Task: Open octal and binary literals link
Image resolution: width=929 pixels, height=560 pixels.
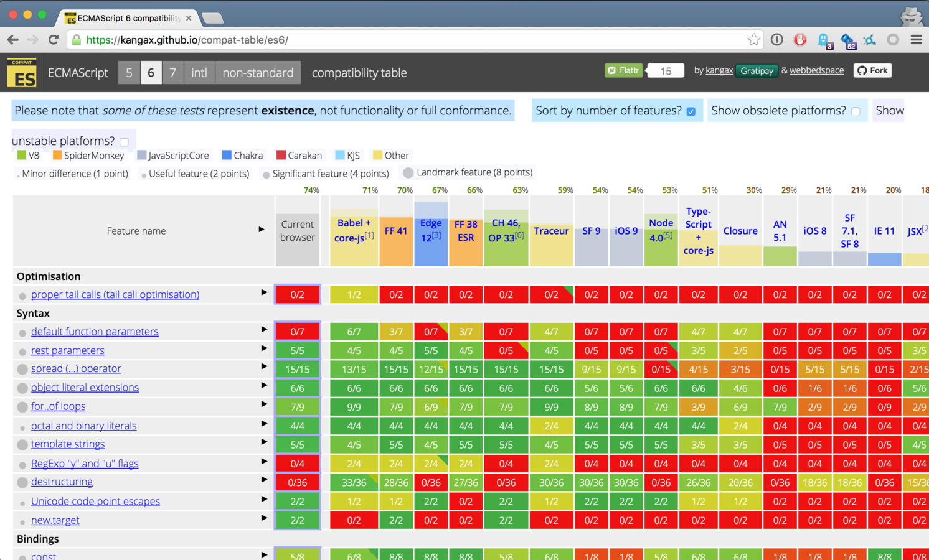Action: [83, 426]
